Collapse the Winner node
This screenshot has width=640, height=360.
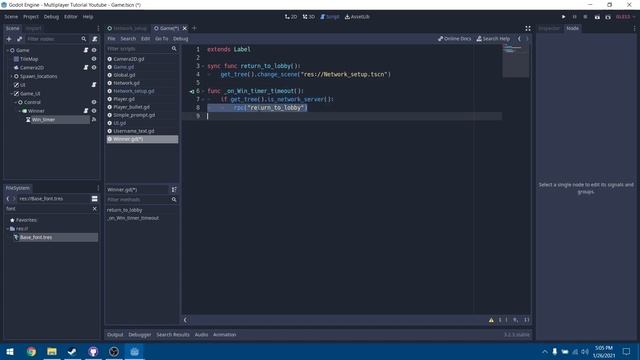20,111
